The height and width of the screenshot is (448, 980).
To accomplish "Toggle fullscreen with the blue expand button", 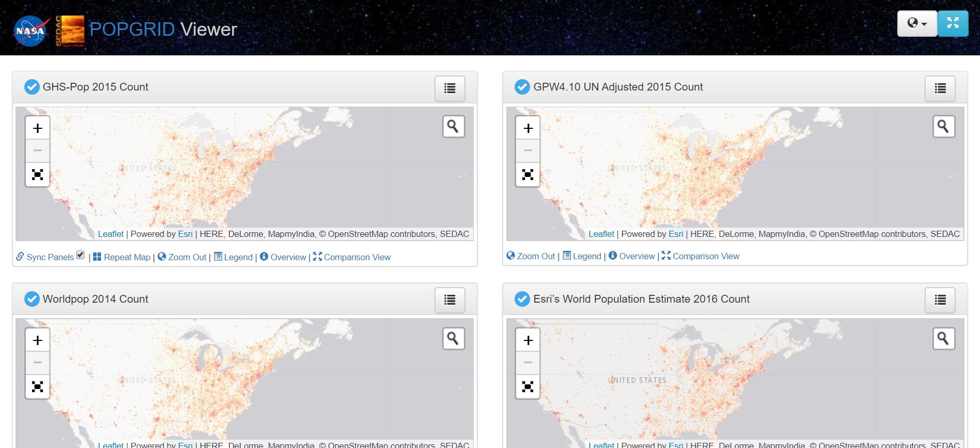I will [x=953, y=23].
